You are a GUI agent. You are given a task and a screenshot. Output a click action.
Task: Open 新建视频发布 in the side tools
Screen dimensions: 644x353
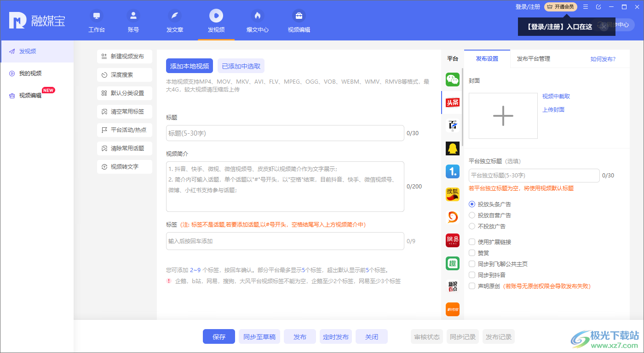point(125,57)
